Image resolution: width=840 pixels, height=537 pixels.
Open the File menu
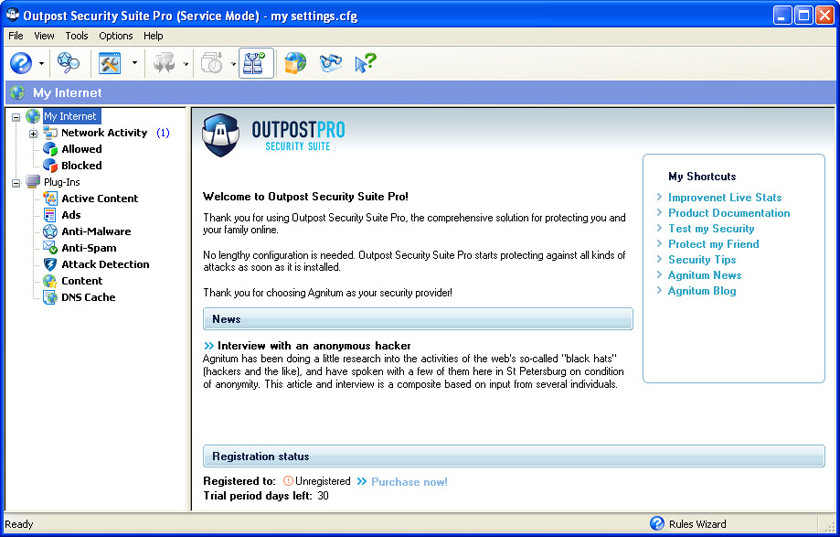[16, 36]
